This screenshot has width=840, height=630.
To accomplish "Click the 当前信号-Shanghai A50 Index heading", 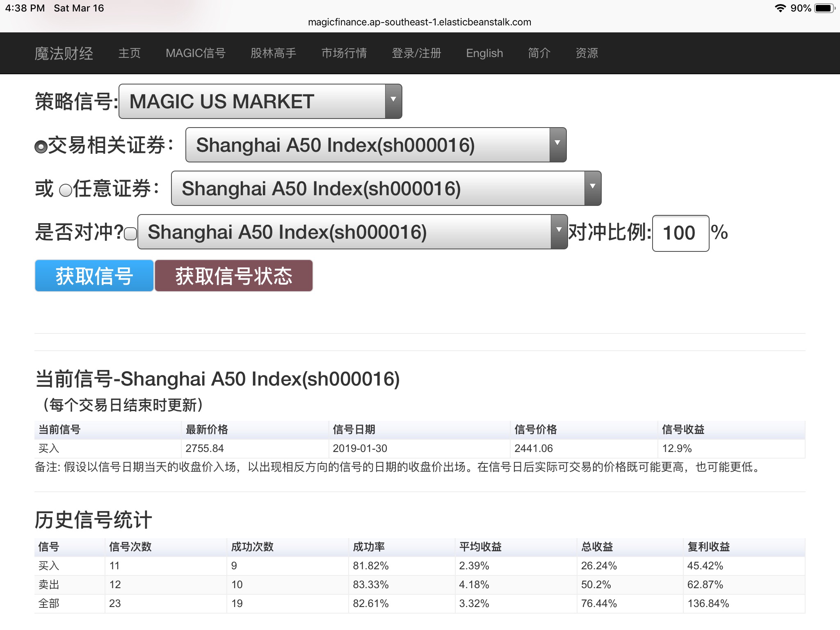I will [x=217, y=379].
